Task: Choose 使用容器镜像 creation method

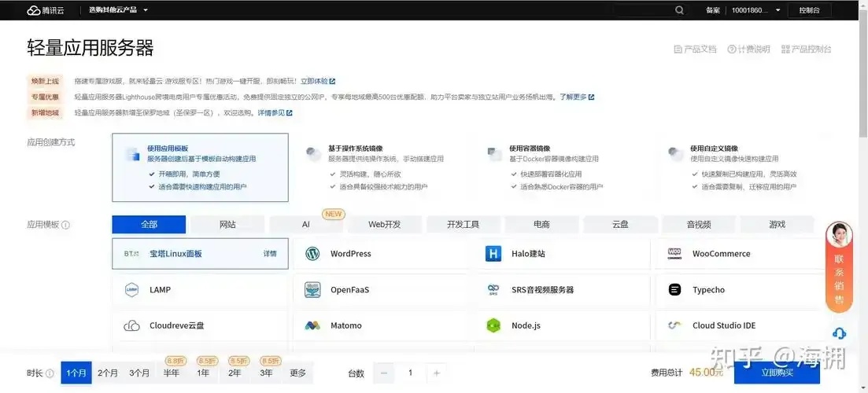Action: tap(563, 167)
